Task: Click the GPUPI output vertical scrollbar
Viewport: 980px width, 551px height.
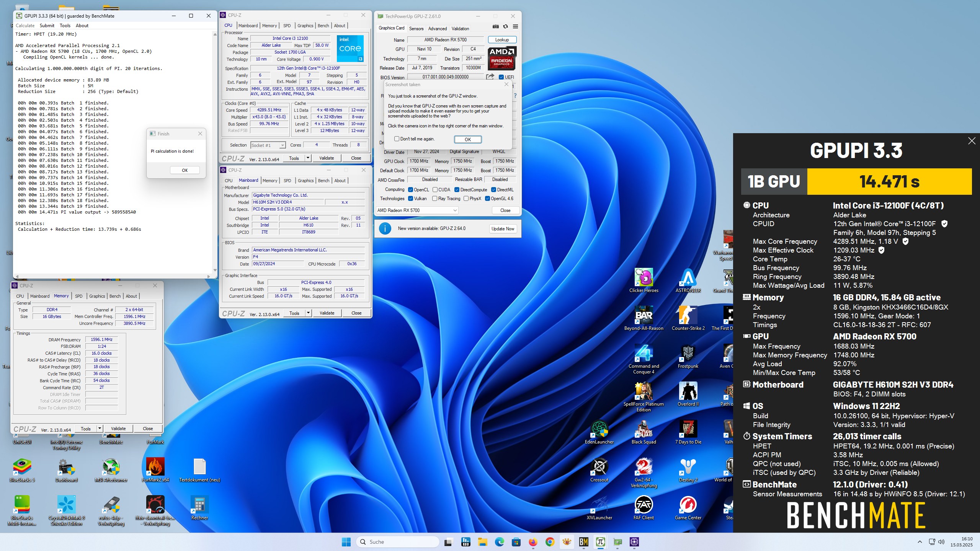Action: pyautogui.click(x=214, y=153)
